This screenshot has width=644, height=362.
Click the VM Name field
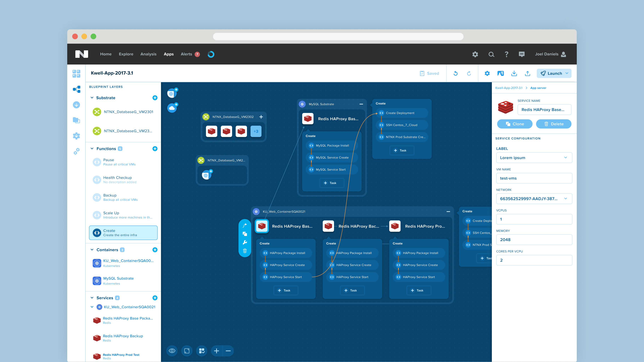coord(534,178)
